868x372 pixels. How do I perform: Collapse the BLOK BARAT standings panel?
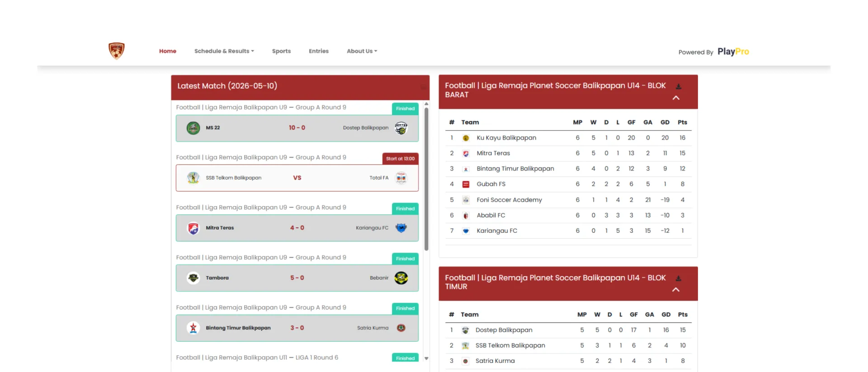pyautogui.click(x=676, y=98)
